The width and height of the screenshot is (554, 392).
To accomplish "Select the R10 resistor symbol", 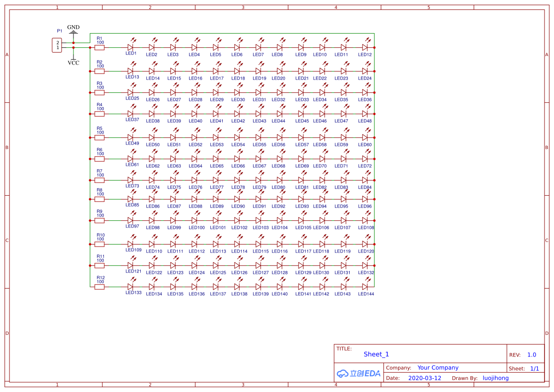I will 100,244.
